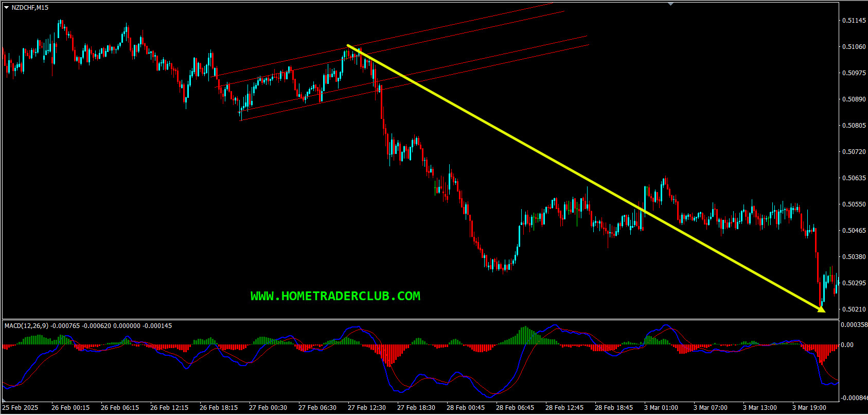Image resolution: width=868 pixels, height=415 pixels.
Task: Click the 0.50635 price level label
Action: (853, 178)
